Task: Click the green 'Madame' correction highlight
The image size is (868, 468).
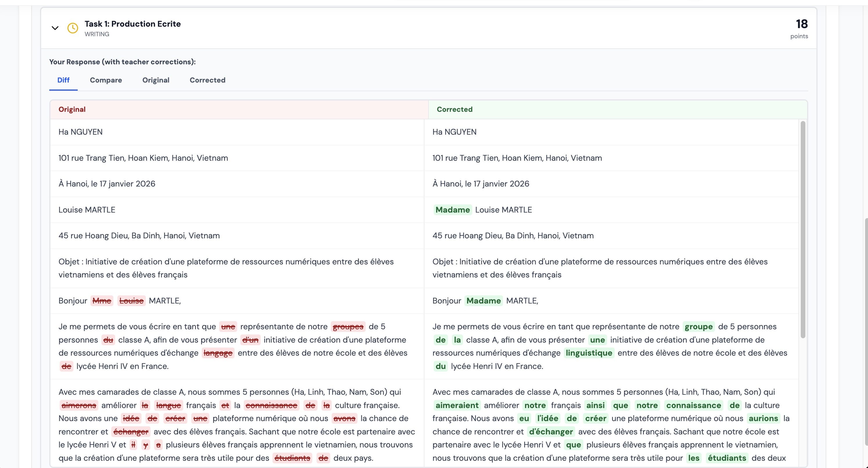Action: pos(453,210)
